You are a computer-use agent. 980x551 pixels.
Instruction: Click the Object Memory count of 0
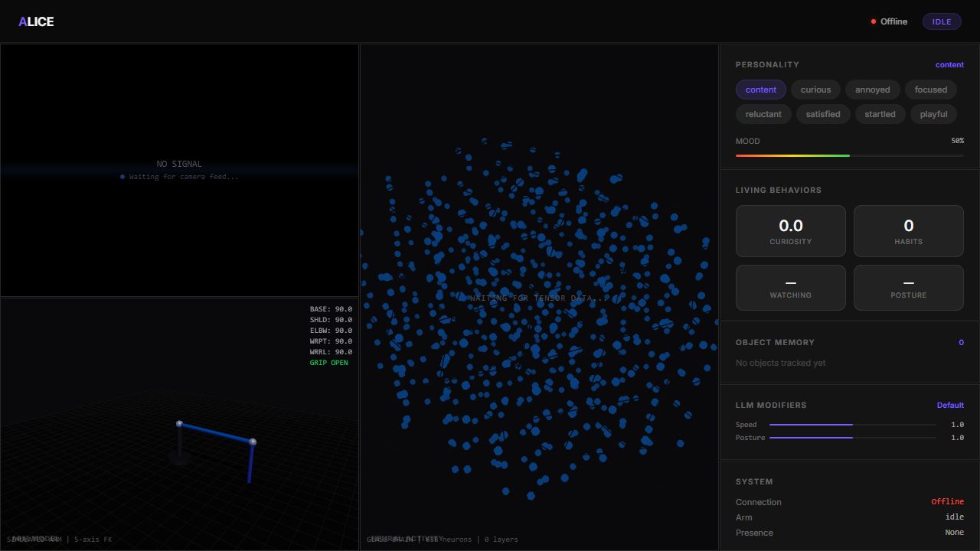coord(962,342)
